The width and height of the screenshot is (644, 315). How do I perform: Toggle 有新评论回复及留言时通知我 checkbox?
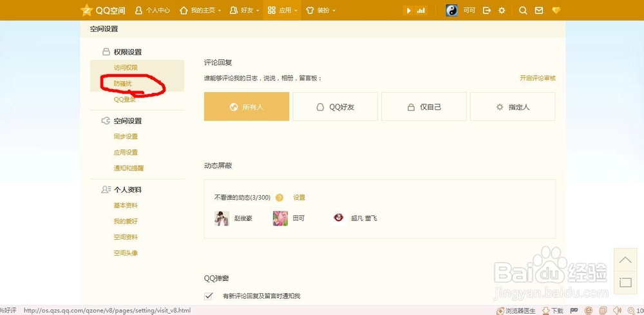[x=209, y=296]
